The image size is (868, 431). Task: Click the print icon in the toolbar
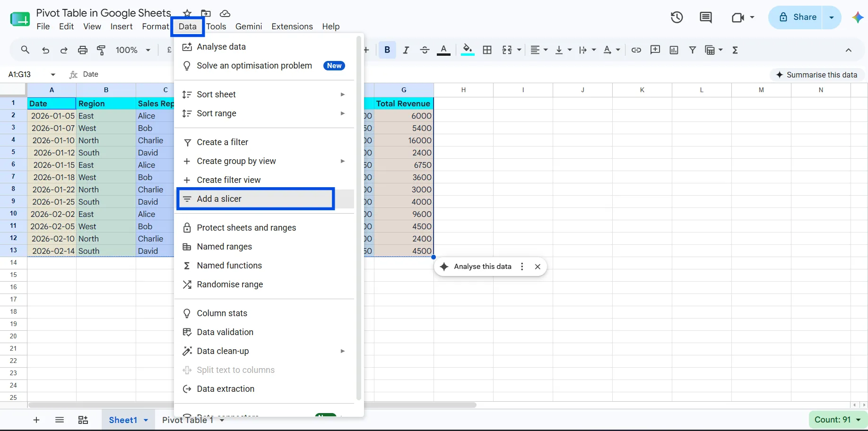(83, 50)
